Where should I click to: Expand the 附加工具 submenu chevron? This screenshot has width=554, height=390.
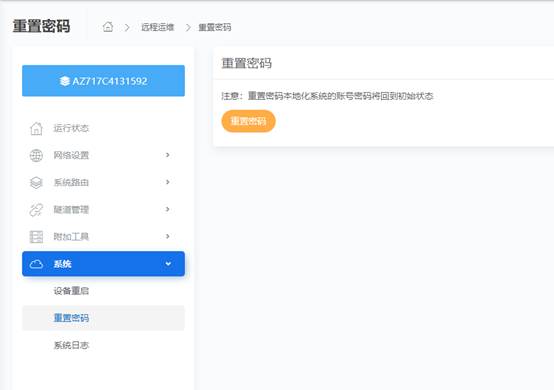(168, 236)
